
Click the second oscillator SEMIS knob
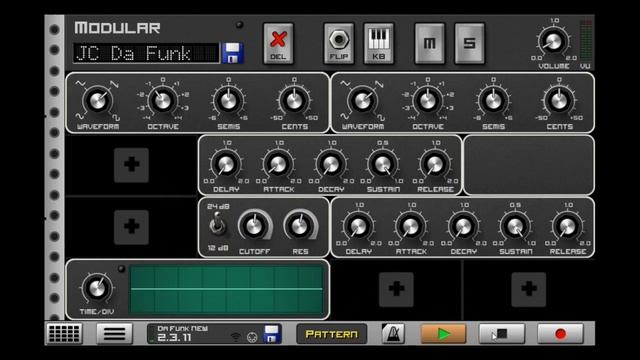(493, 100)
